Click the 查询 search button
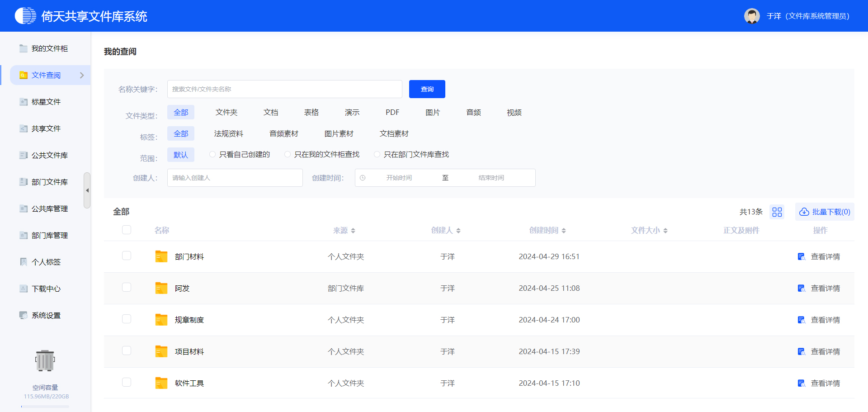 pos(427,89)
